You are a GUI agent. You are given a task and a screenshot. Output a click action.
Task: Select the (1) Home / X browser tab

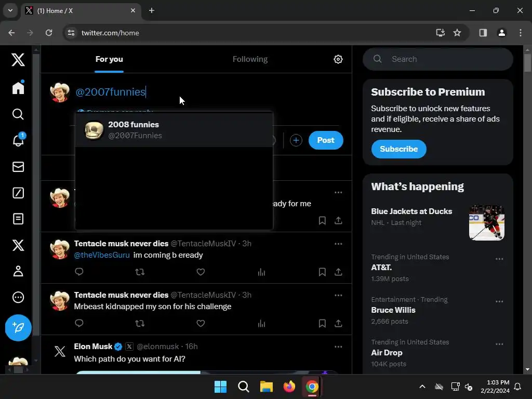81,11
